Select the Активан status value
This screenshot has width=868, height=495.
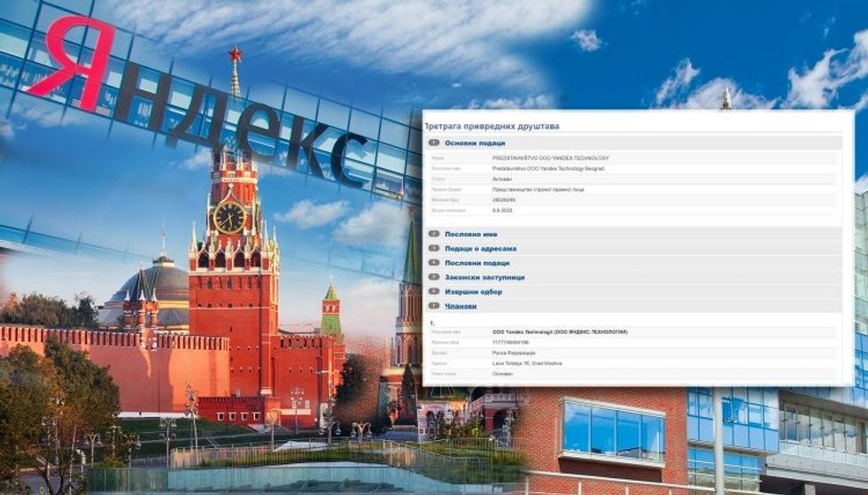pos(502,179)
